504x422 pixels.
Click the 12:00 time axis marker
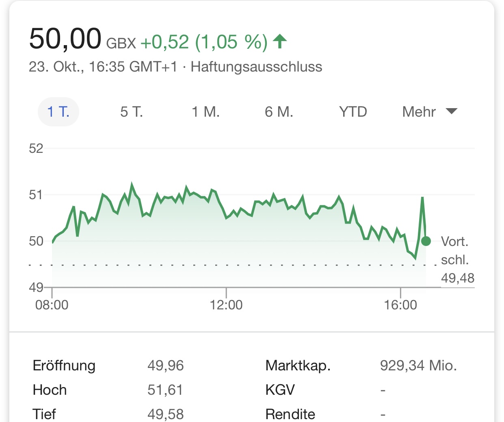pos(226,305)
